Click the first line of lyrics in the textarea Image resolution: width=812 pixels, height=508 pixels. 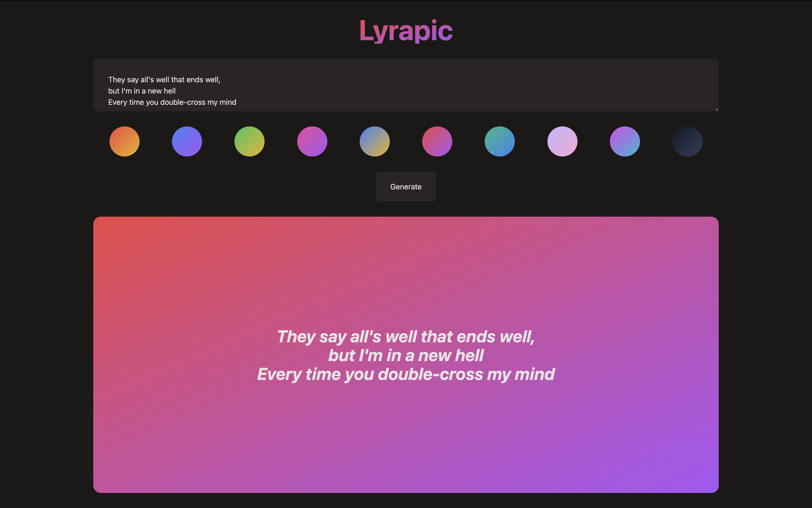click(164, 80)
